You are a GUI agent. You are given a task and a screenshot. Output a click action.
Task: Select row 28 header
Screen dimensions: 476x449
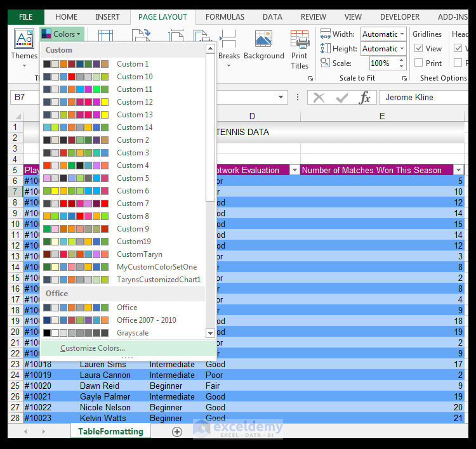click(x=15, y=418)
